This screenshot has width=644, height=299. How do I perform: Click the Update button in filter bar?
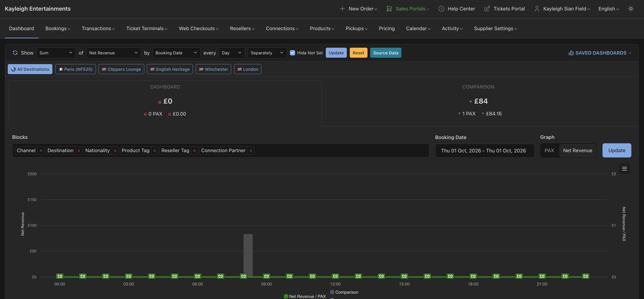click(336, 53)
